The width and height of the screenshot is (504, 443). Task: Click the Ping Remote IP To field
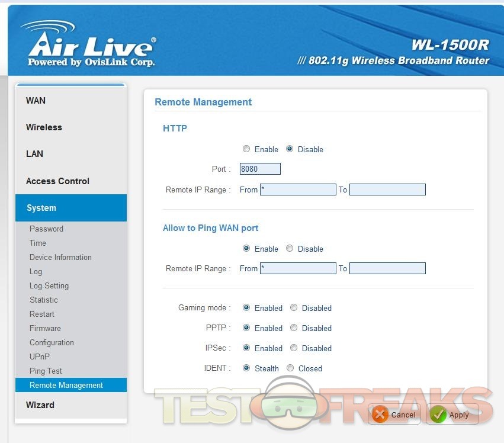coord(387,269)
